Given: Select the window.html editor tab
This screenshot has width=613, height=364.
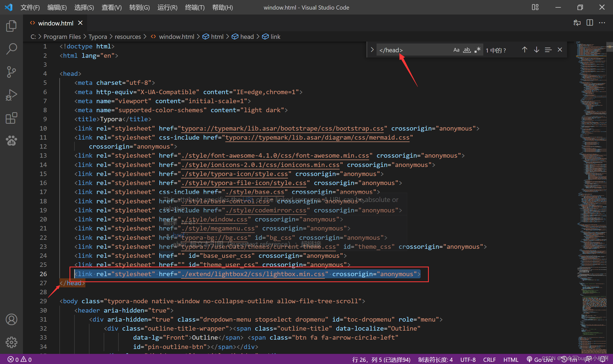Looking at the screenshot, I should click(x=56, y=23).
